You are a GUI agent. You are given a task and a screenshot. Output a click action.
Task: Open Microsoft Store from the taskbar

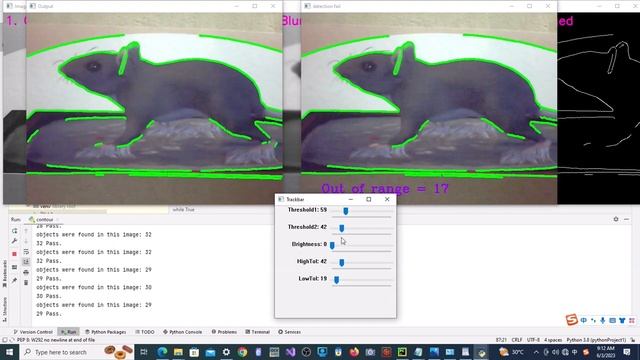pyautogui.click(x=194, y=352)
